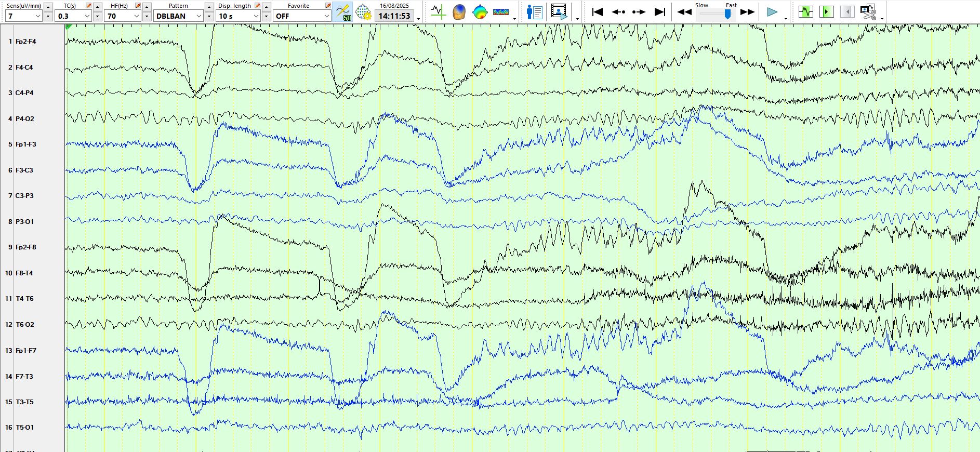Screen dimensions: 980x452
Task: Open the Pattern dropdown showing DBLBAN
Action: (x=178, y=16)
